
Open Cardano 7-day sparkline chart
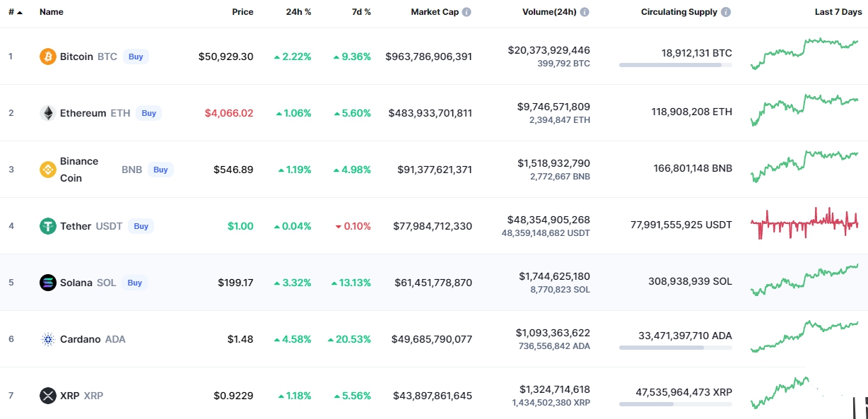(804, 336)
